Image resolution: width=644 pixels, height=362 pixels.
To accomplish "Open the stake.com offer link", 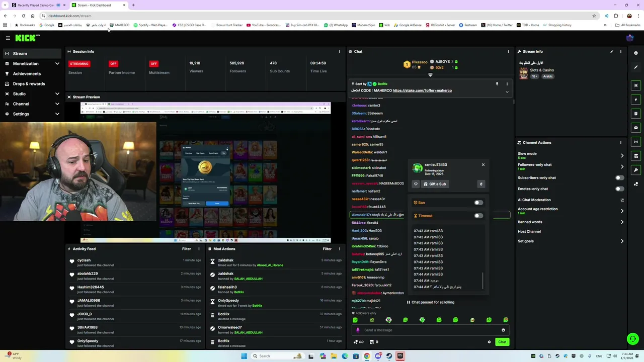I will (422, 90).
